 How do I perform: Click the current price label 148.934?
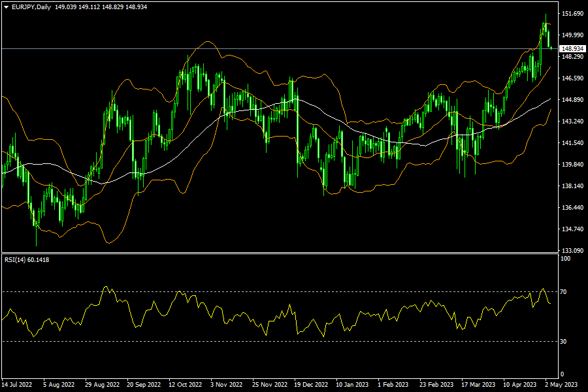pos(572,49)
